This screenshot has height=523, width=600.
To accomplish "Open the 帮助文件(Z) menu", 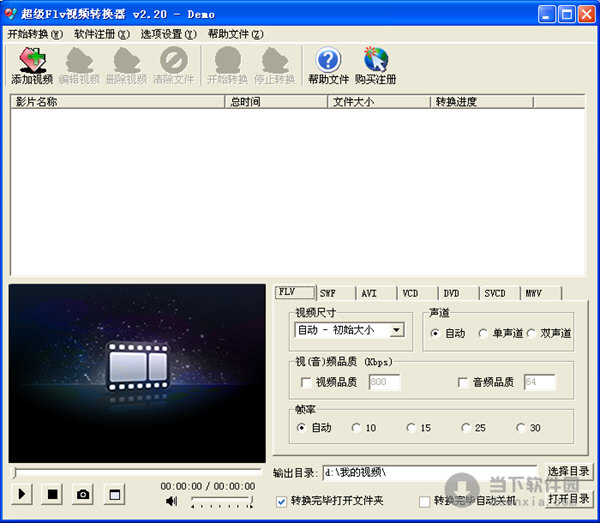I will [236, 34].
